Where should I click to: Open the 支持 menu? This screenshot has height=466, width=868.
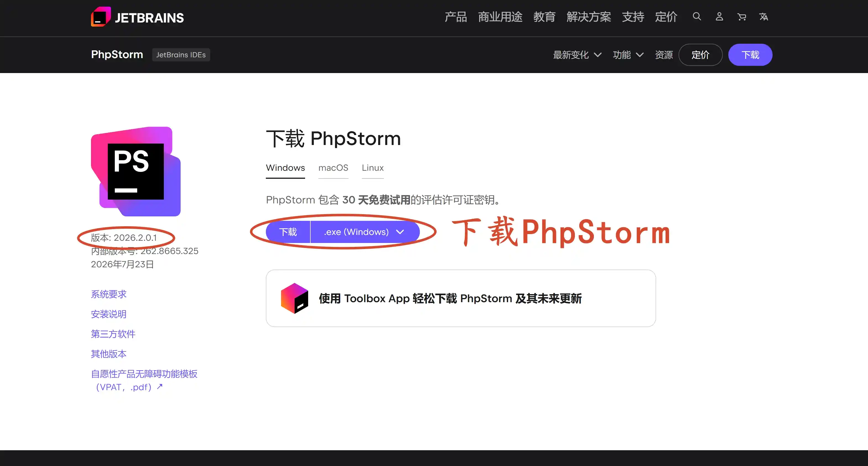pos(633,17)
